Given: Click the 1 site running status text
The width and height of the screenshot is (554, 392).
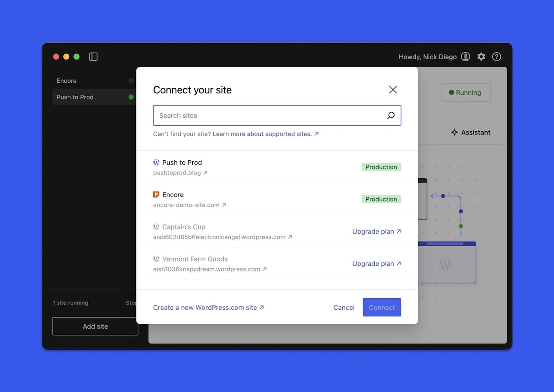Looking at the screenshot, I should [x=70, y=303].
